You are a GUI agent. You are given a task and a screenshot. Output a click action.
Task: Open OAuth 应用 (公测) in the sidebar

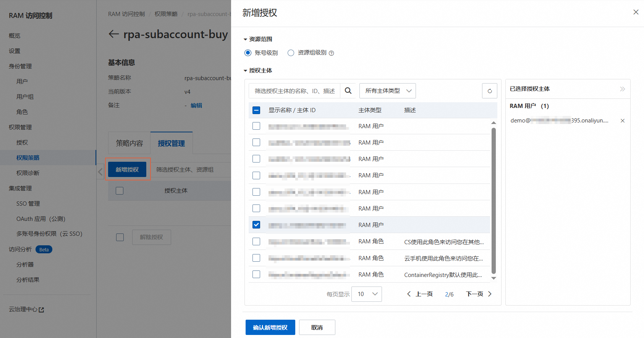click(x=41, y=219)
